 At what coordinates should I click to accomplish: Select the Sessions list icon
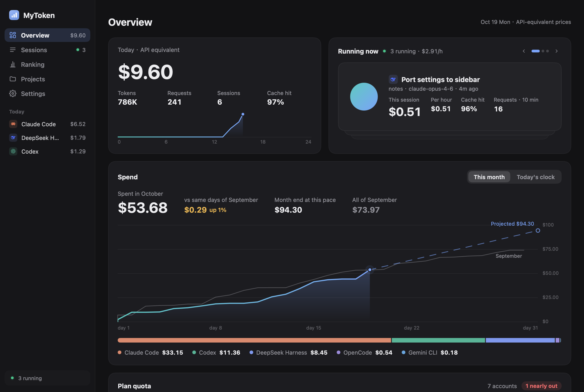pyautogui.click(x=13, y=50)
